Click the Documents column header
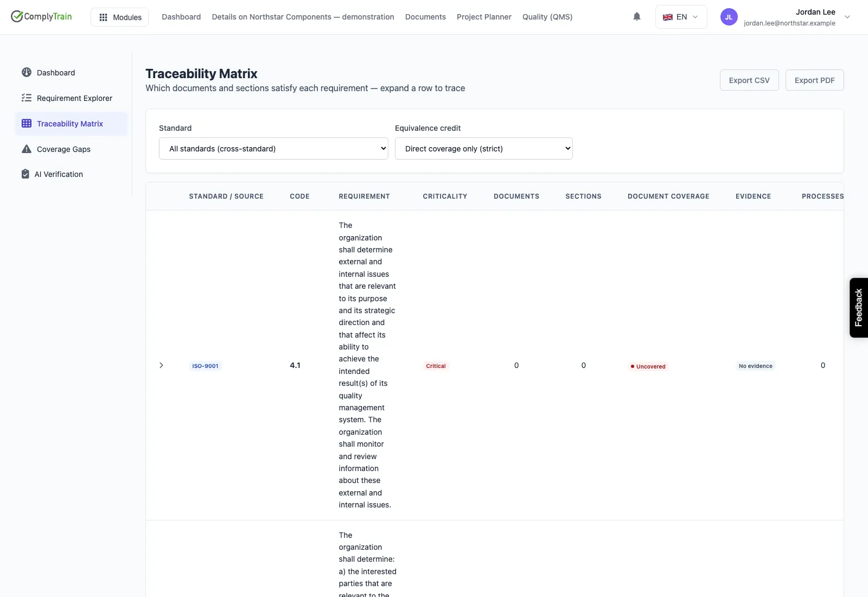 (x=516, y=196)
